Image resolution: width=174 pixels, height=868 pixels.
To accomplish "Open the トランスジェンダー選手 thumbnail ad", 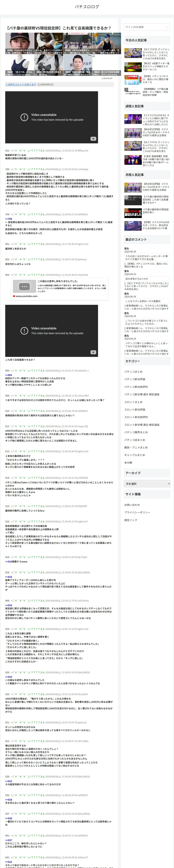I will point(107,43).
